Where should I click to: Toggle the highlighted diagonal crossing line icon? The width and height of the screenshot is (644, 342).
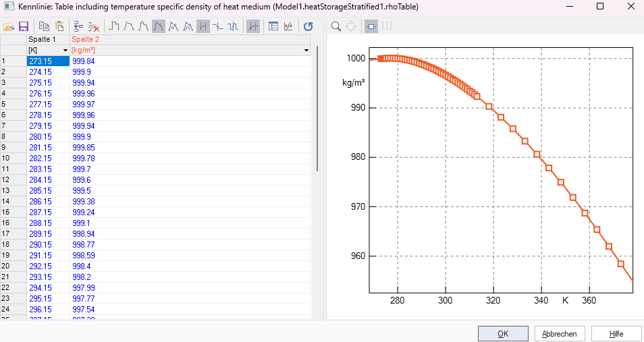point(253,27)
